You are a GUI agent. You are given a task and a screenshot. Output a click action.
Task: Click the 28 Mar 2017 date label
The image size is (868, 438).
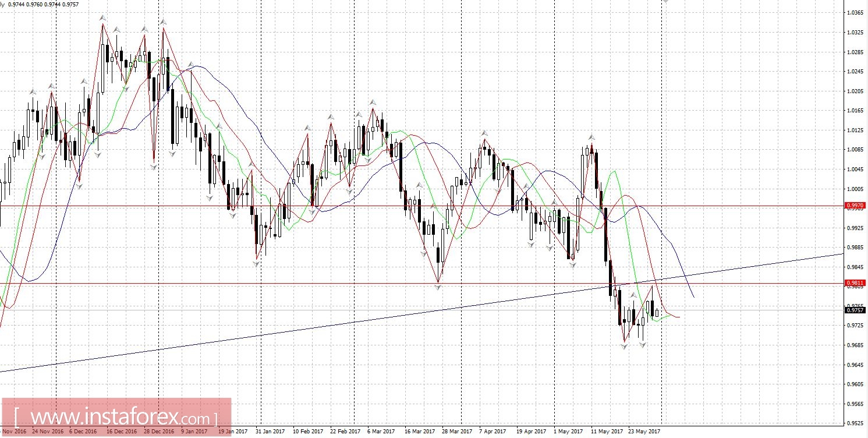point(457,432)
